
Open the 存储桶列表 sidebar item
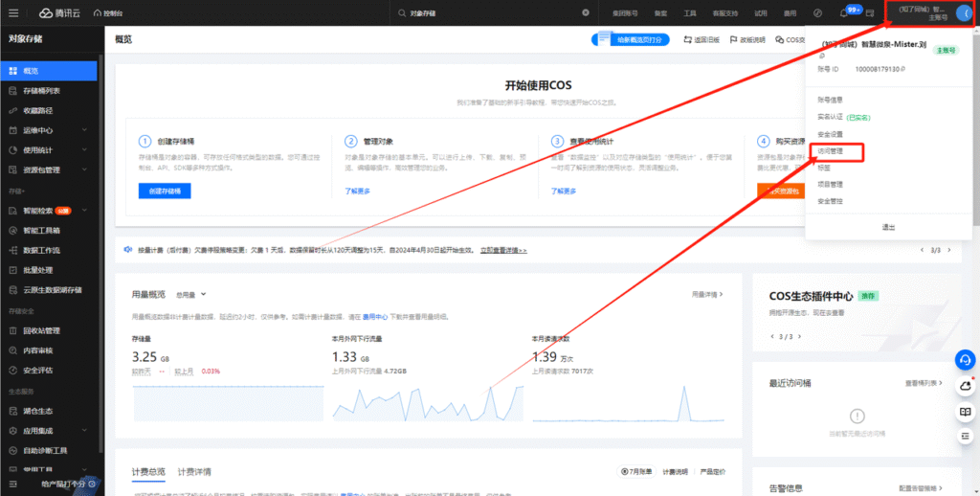[x=42, y=91]
